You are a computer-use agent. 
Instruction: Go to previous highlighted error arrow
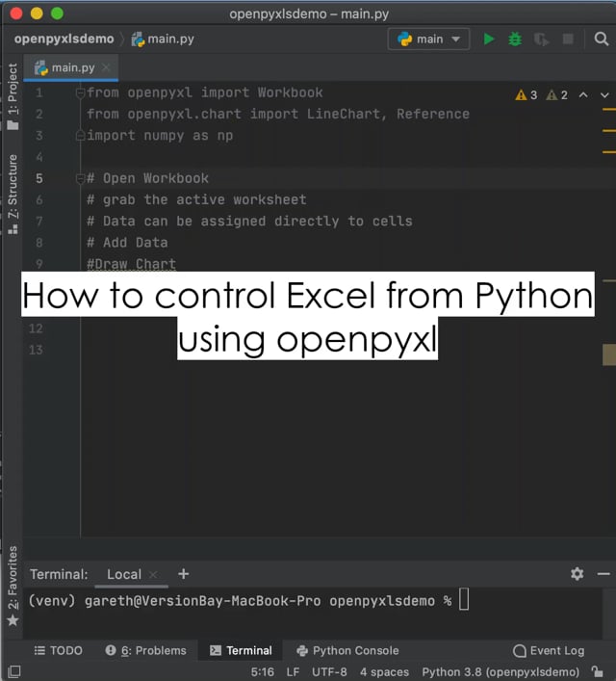pyautogui.click(x=583, y=95)
